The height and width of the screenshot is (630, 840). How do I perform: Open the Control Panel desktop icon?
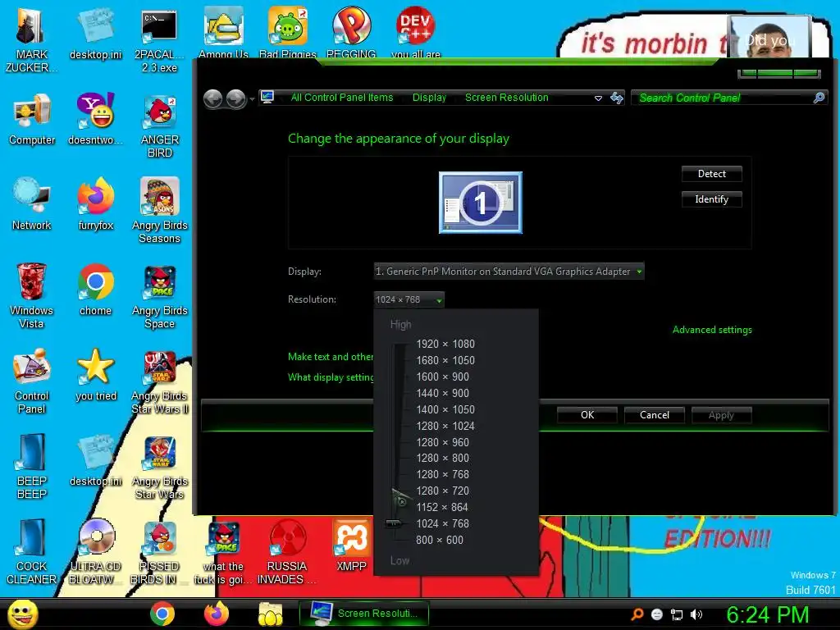pyautogui.click(x=32, y=381)
